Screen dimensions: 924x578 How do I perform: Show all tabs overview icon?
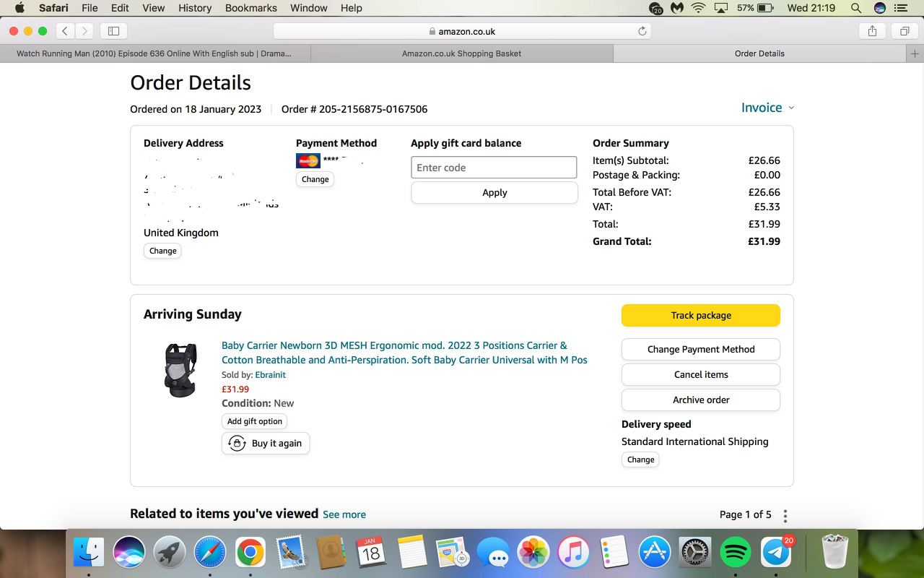pos(904,31)
